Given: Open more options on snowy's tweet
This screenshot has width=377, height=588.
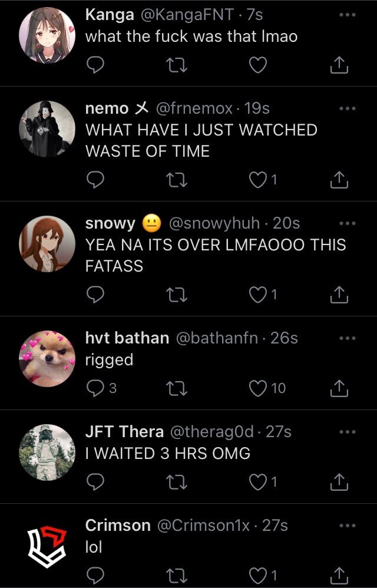Looking at the screenshot, I should (x=346, y=223).
